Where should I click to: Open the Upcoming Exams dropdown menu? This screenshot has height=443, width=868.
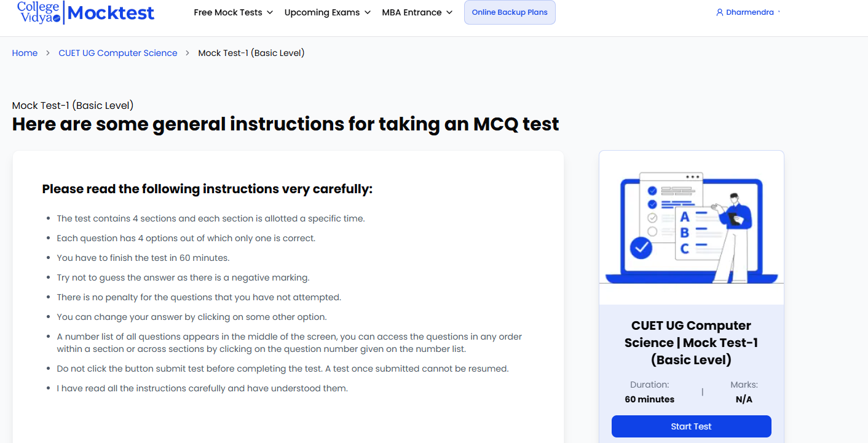point(327,12)
